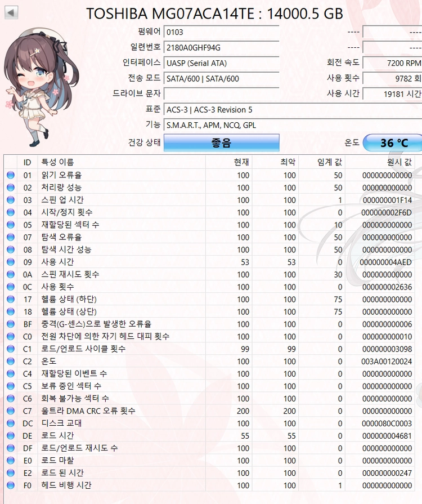Click the 원시 값 column header
This screenshot has height=504, width=422.
[380, 162]
